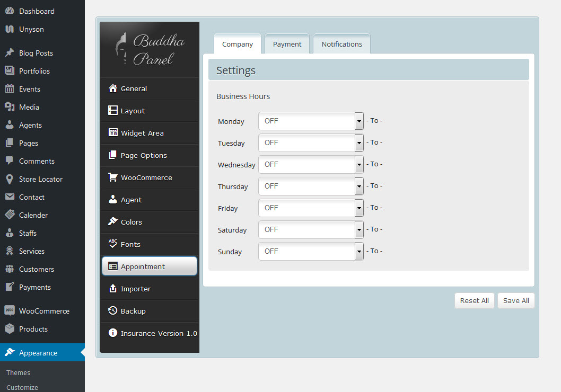The image size is (561, 392).
Task: Click the Layout icon in Buddha Panel
Action: click(113, 110)
